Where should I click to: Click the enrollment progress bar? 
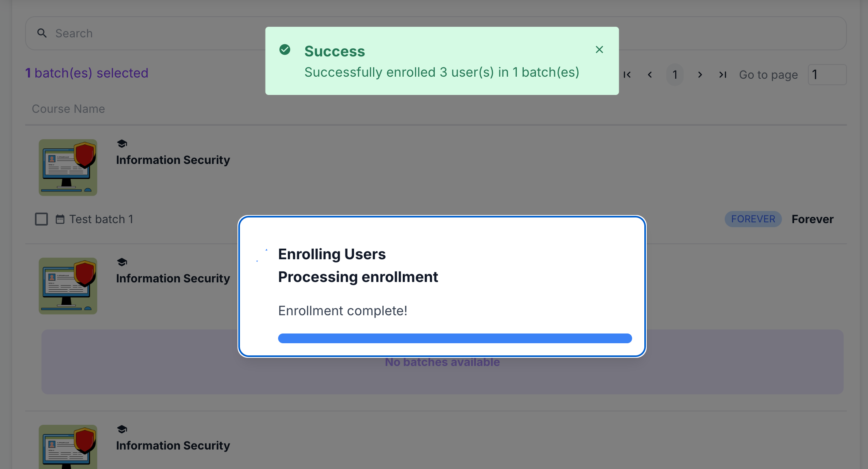(x=455, y=338)
